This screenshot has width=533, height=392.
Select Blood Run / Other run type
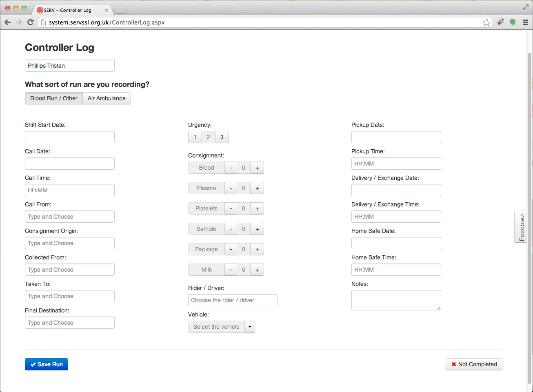tap(54, 98)
